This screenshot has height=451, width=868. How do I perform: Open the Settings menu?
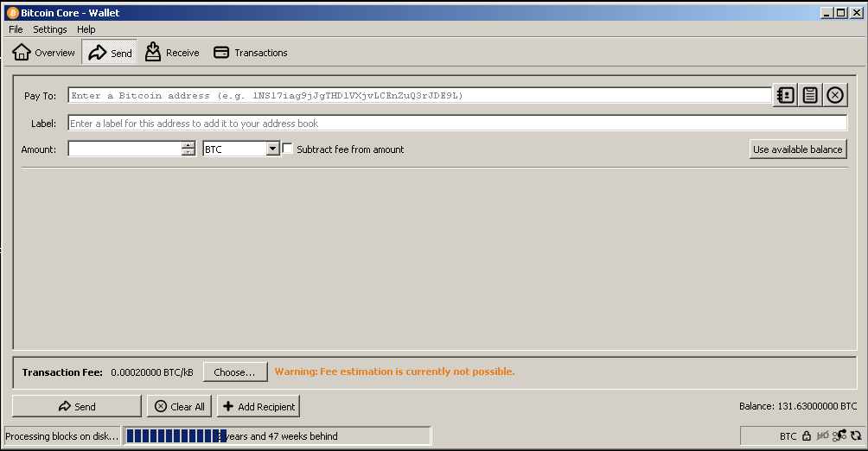coord(50,29)
